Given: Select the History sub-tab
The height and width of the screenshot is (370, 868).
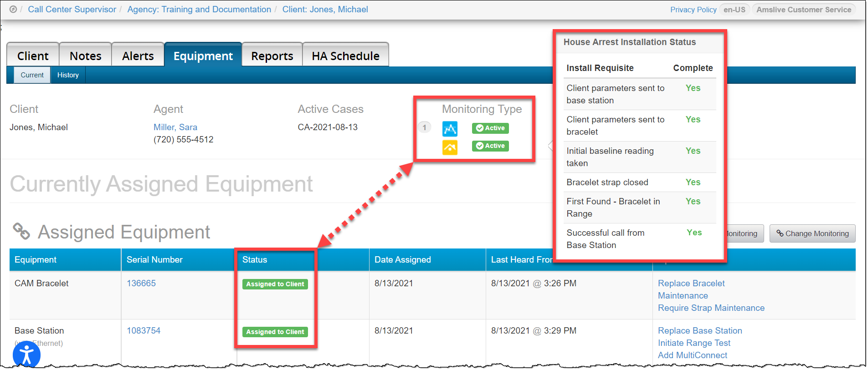Looking at the screenshot, I should click(68, 75).
